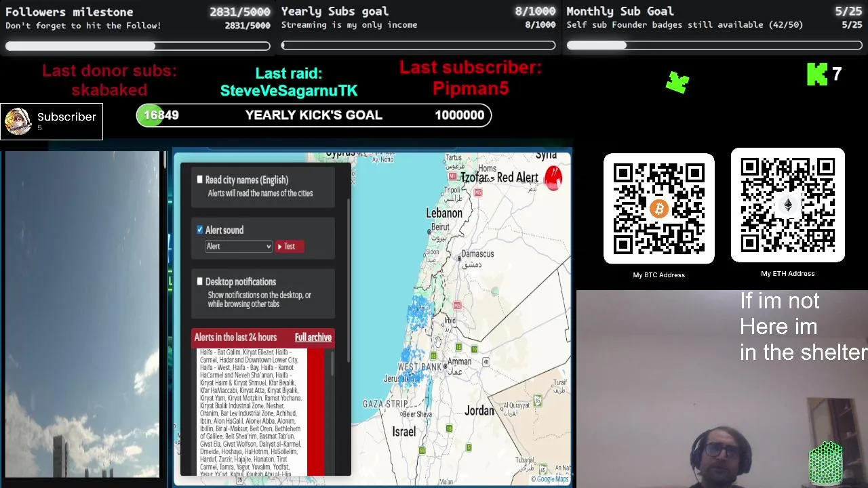Click the Beirut city label on map
The height and width of the screenshot is (488, 868).
tap(440, 227)
